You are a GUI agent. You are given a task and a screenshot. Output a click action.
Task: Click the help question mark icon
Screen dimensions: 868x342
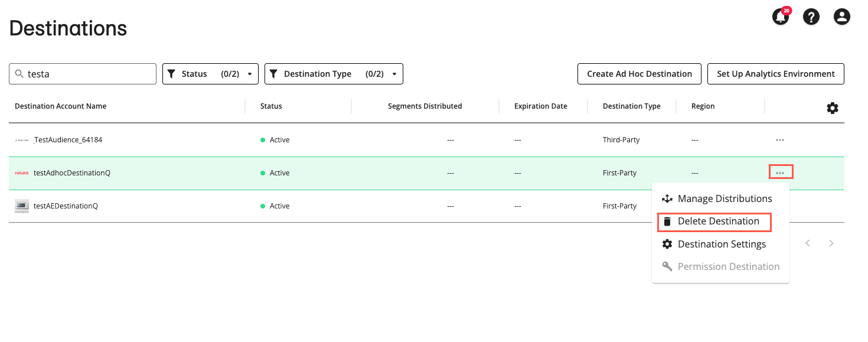point(811,17)
